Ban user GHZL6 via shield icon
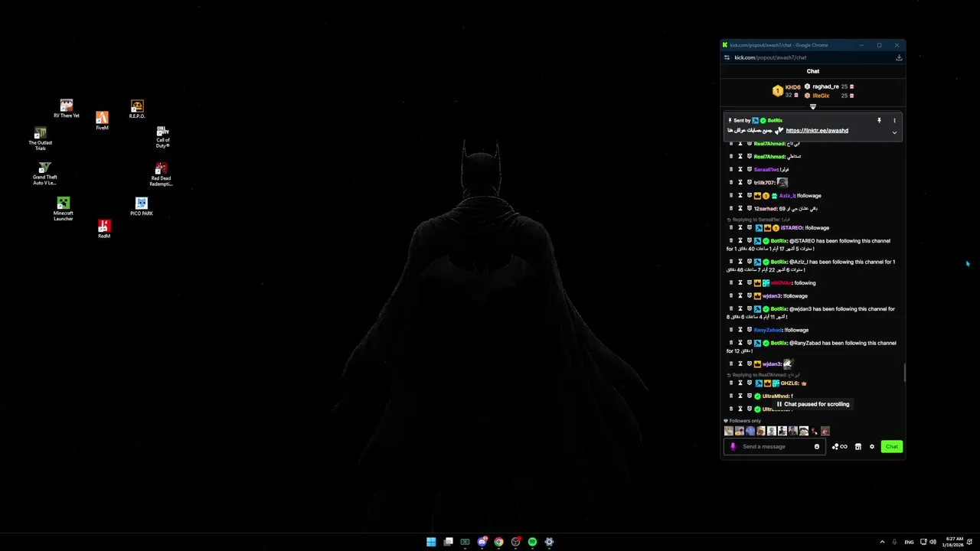 pyautogui.click(x=750, y=383)
